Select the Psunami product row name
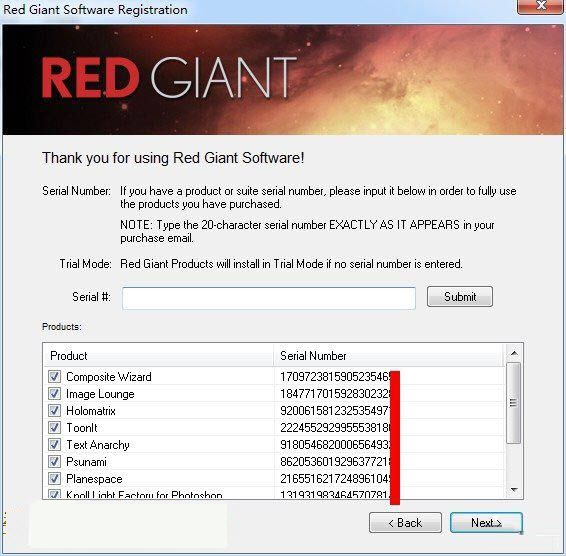566x556 pixels. tap(86, 462)
